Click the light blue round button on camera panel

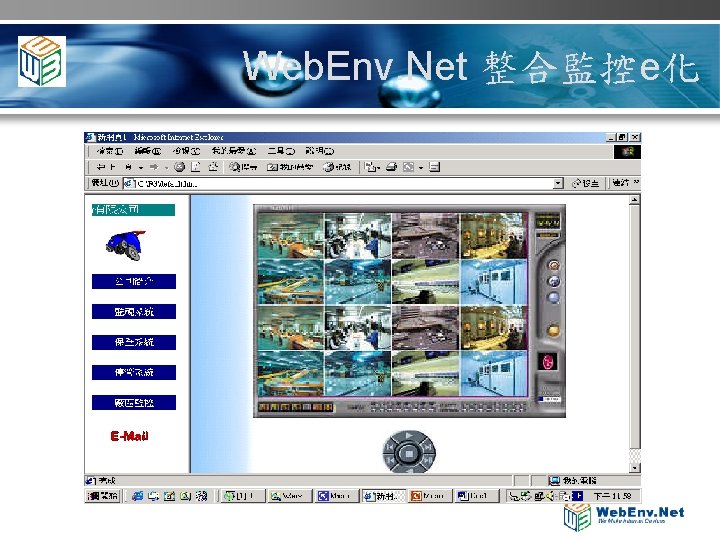coord(554,298)
